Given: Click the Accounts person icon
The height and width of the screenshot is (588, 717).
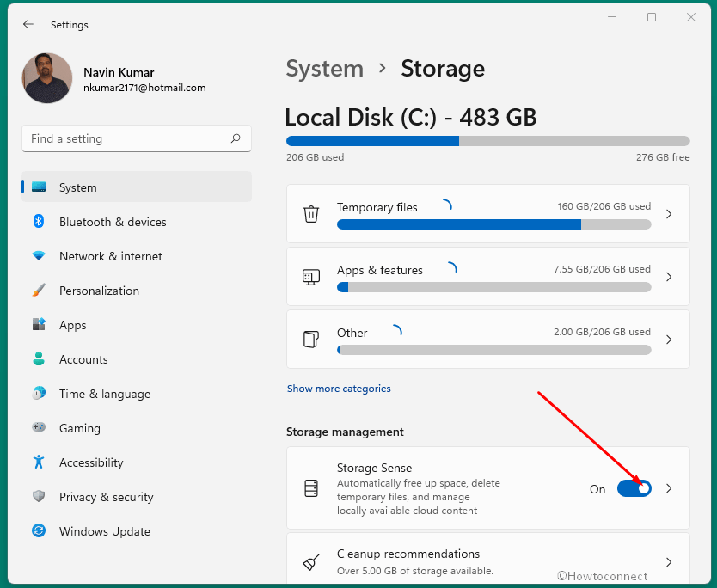Looking at the screenshot, I should (x=39, y=358).
